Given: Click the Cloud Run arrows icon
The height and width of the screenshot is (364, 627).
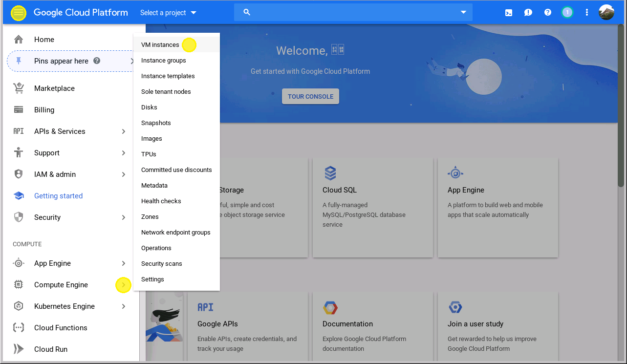Looking at the screenshot, I should click(x=19, y=349).
